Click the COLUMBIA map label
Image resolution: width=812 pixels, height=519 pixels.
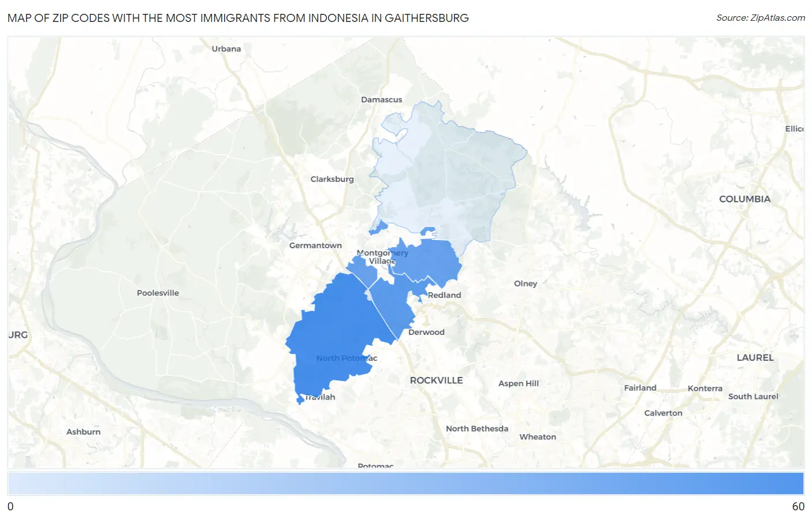[744, 199]
